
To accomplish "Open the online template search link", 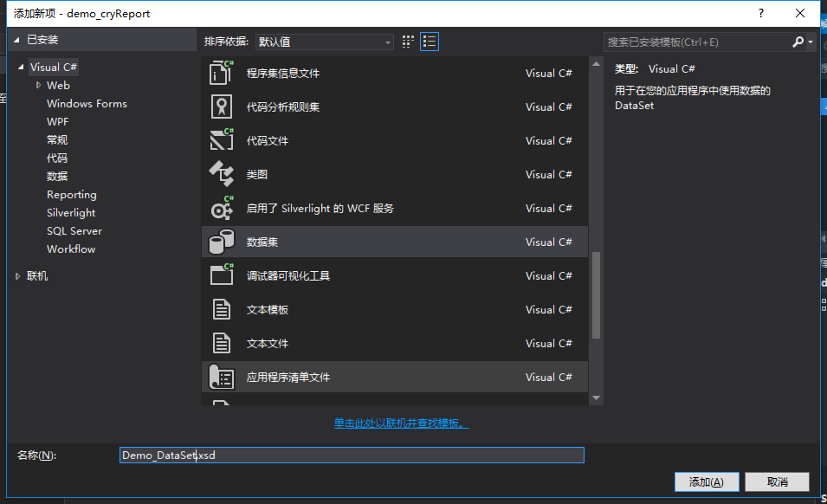I will pos(401,423).
